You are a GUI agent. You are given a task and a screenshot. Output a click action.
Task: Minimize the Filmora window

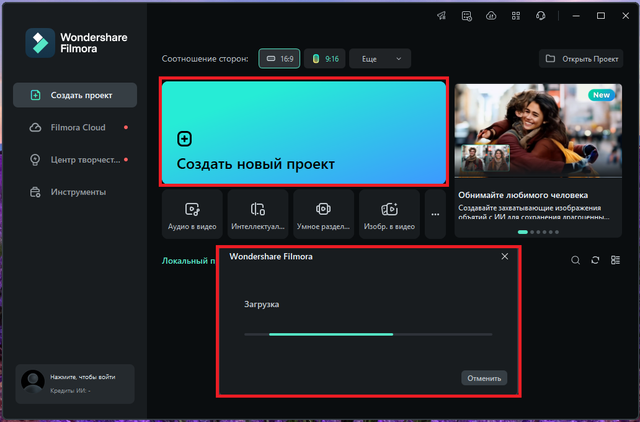pos(576,16)
